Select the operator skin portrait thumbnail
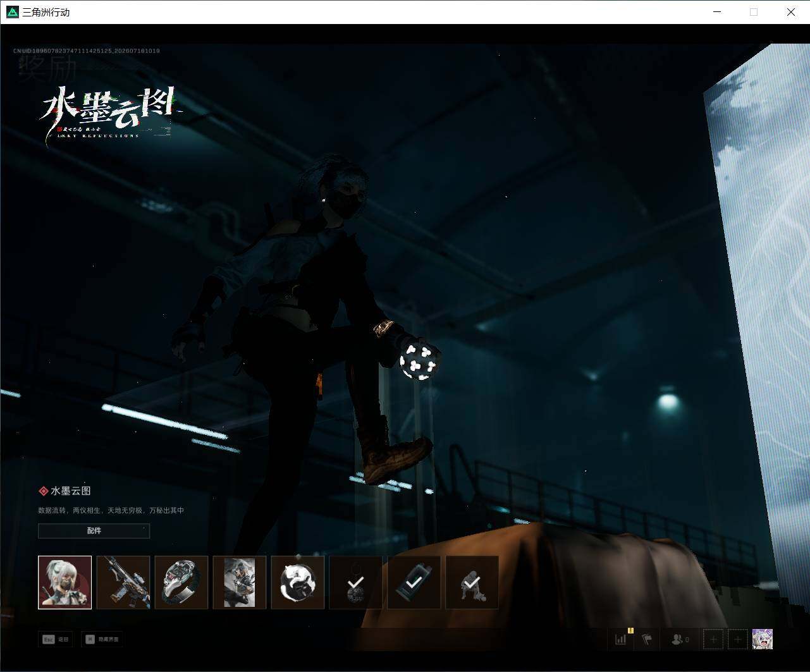 click(x=64, y=582)
